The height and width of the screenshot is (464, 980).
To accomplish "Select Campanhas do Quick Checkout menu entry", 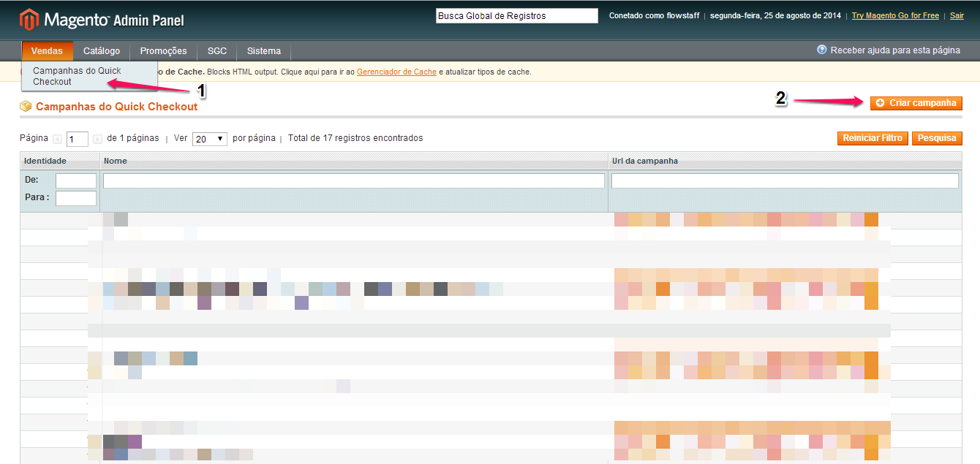I will [x=89, y=76].
